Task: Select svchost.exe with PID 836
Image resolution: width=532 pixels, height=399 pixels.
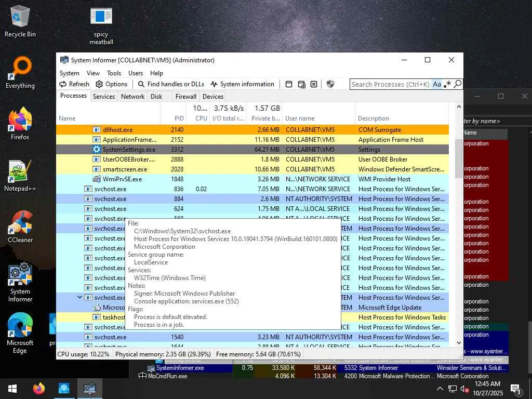Action: [x=252, y=189]
